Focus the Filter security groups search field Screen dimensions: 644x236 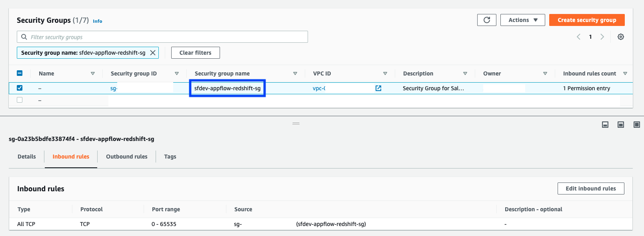[162, 37]
